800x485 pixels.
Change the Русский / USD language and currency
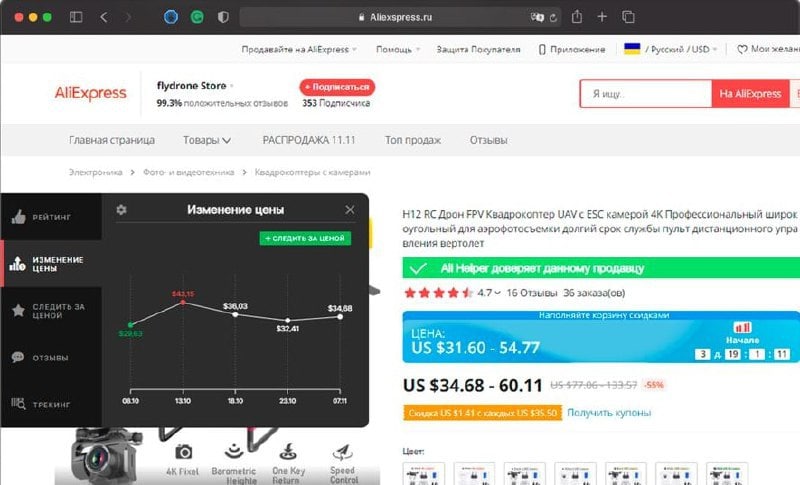[x=670, y=49]
